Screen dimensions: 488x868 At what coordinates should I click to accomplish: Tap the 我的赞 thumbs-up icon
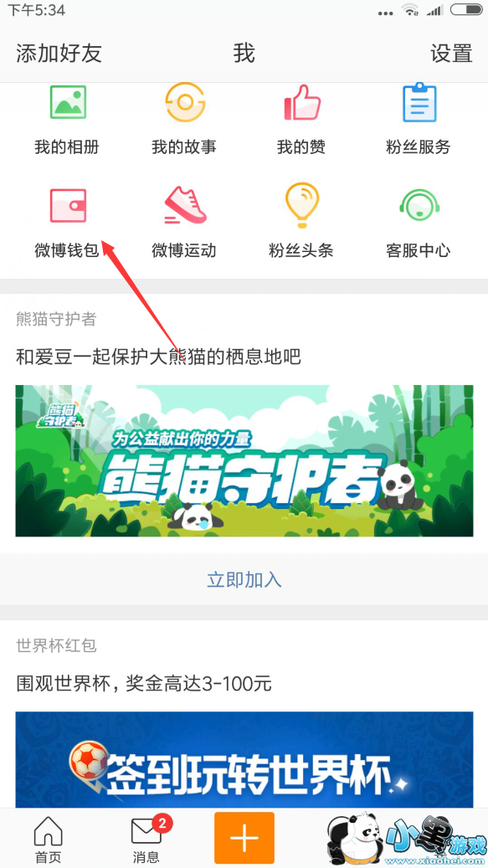click(x=302, y=102)
